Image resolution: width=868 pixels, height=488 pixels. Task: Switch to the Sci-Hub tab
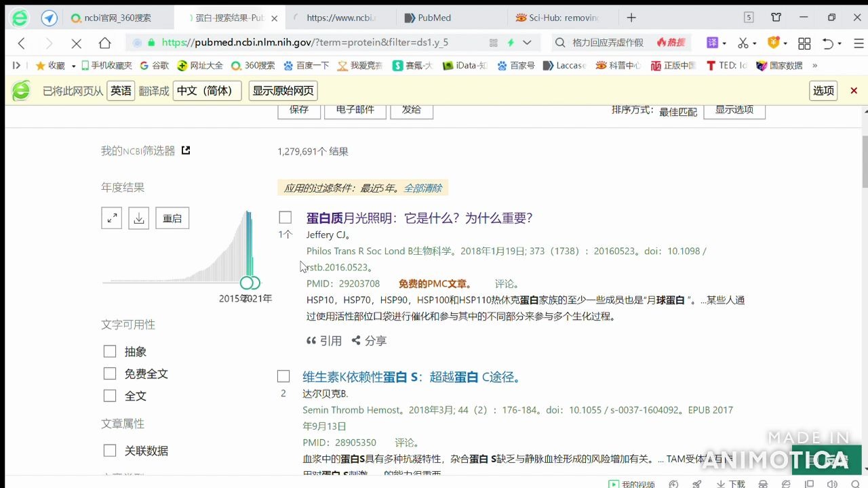(562, 18)
